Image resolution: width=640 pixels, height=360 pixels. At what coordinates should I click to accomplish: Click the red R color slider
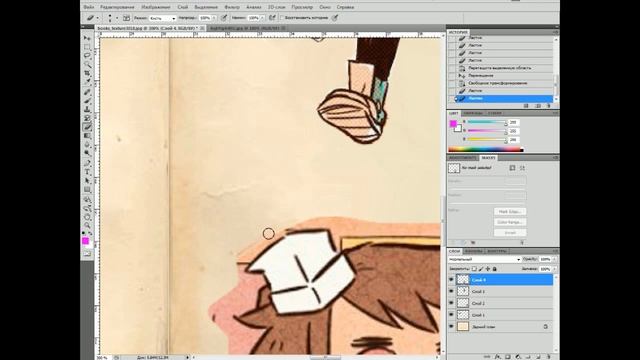(487, 122)
